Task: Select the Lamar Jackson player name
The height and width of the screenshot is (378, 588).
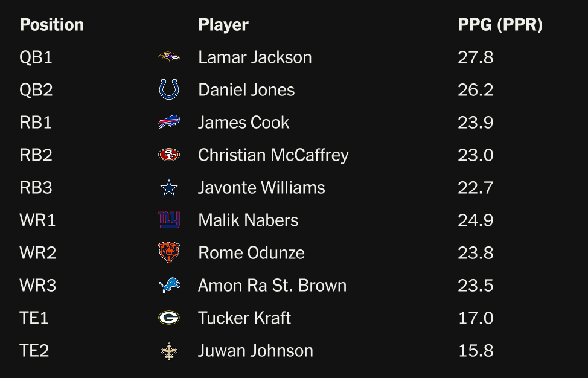Action: point(255,57)
